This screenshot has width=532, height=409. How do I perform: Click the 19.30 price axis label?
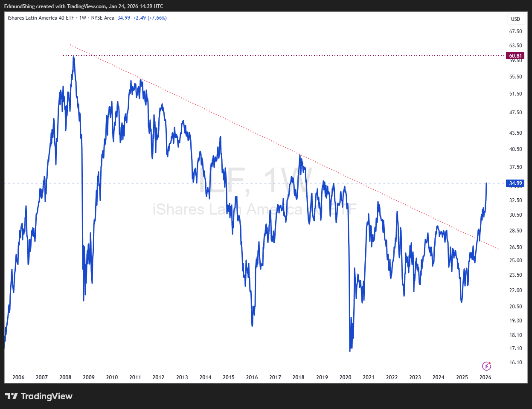click(515, 321)
